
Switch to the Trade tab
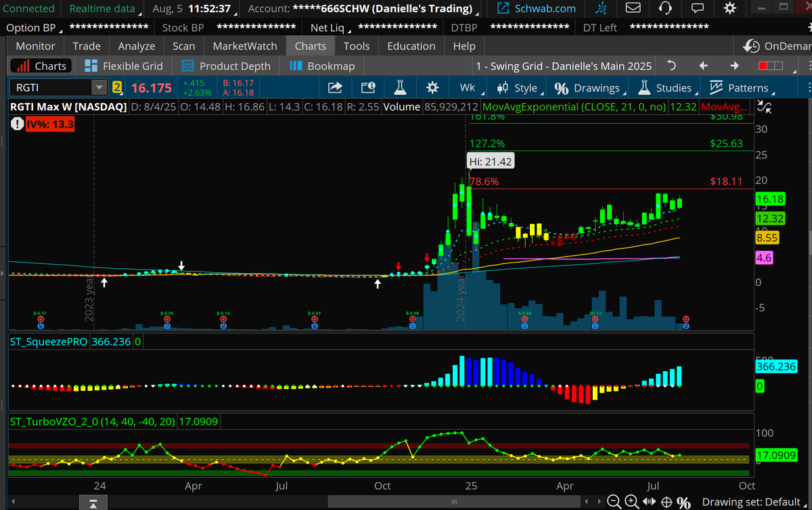87,46
